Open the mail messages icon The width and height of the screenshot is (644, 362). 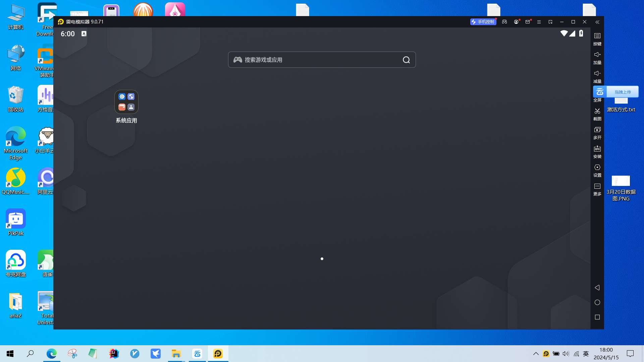click(528, 22)
